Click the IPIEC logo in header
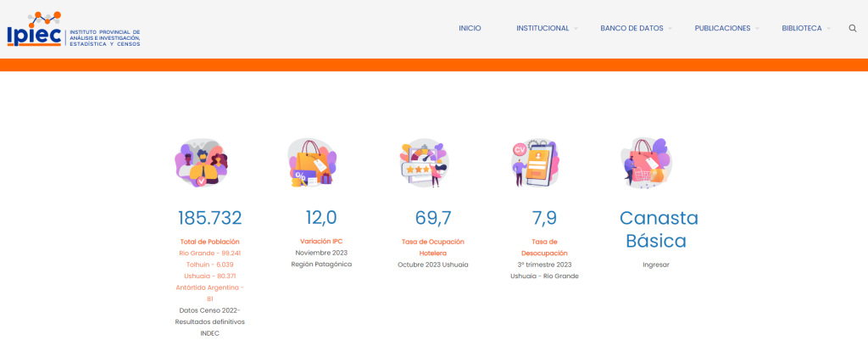 point(73,29)
